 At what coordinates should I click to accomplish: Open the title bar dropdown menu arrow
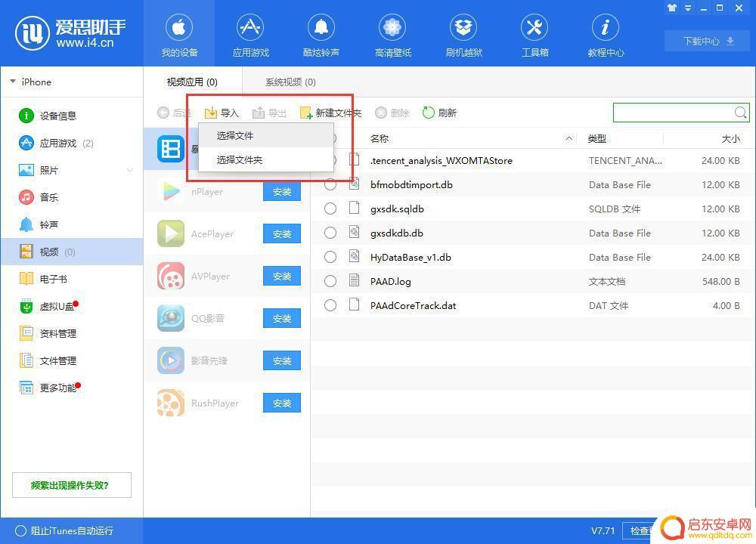(x=688, y=8)
